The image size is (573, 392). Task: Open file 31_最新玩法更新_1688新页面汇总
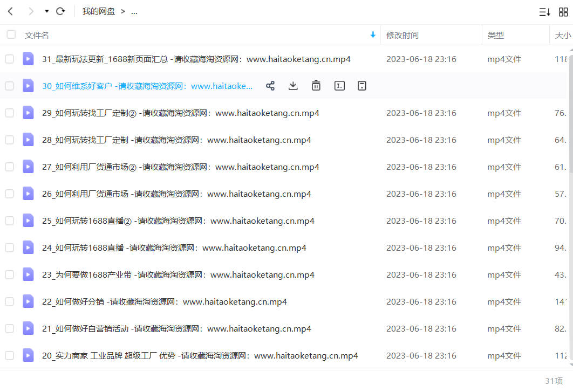pos(196,59)
